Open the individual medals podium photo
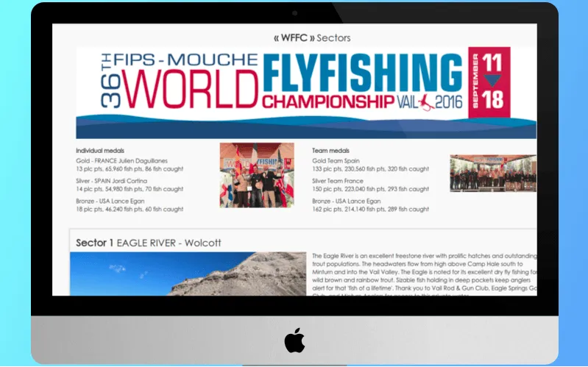 257,175
